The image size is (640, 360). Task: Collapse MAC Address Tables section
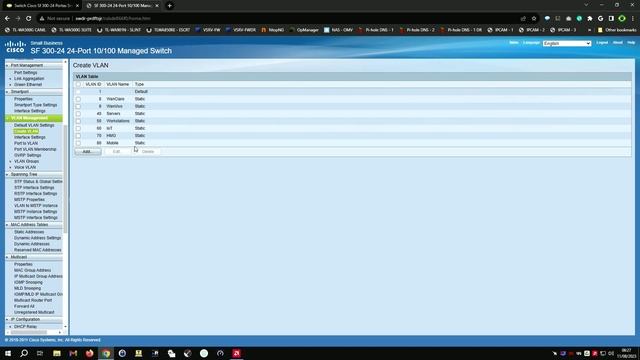tap(7, 224)
